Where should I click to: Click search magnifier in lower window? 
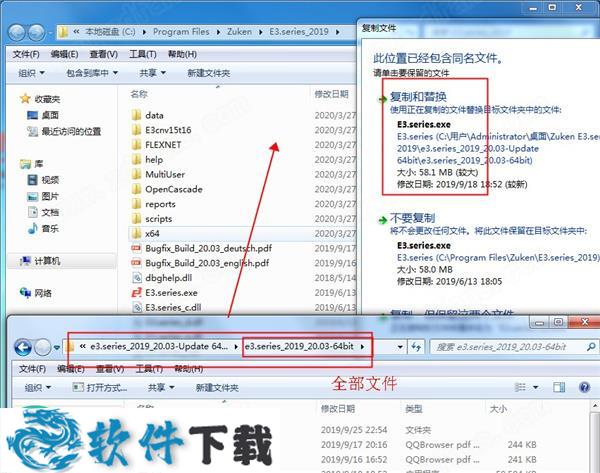(x=590, y=347)
